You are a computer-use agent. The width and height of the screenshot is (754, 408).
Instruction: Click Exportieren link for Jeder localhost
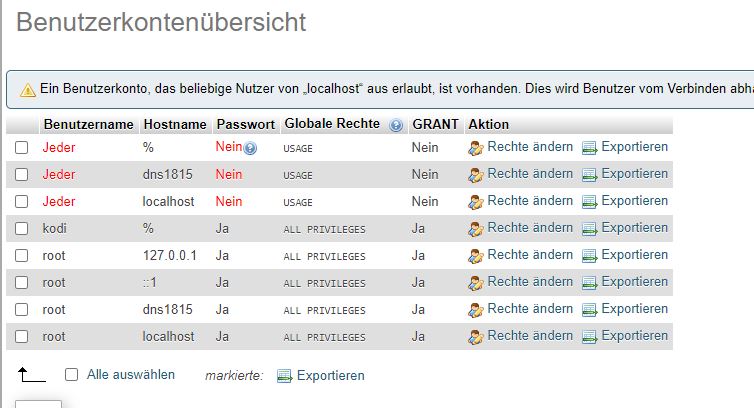[x=634, y=201]
